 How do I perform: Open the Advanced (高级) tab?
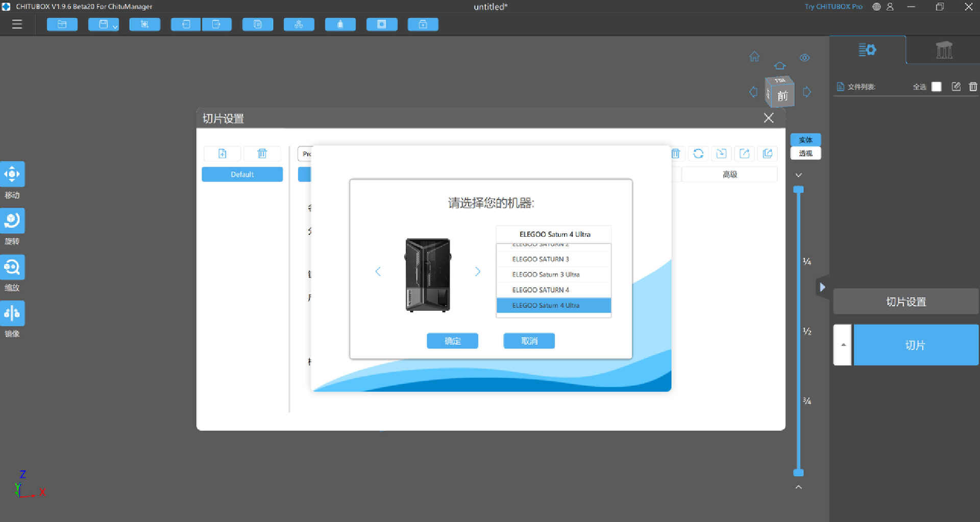coord(729,175)
